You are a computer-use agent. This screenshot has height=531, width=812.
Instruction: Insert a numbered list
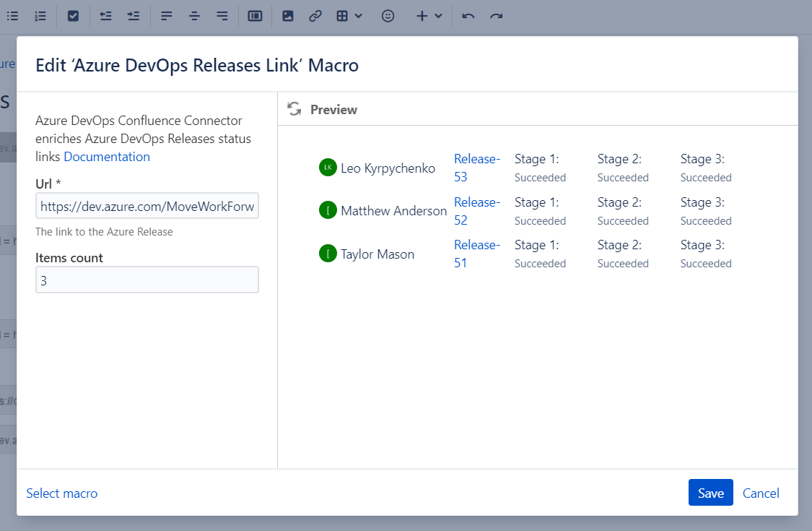point(40,15)
